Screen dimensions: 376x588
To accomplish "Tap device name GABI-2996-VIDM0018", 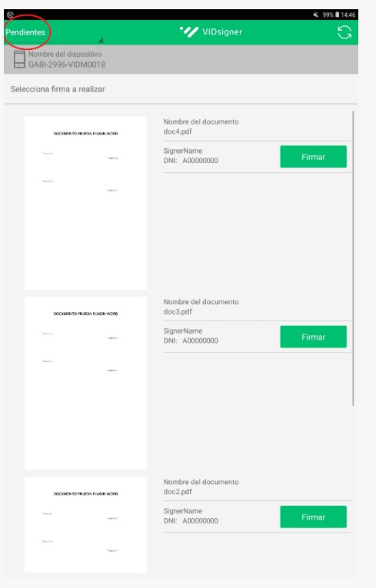I will pyautogui.click(x=67, y=65).
